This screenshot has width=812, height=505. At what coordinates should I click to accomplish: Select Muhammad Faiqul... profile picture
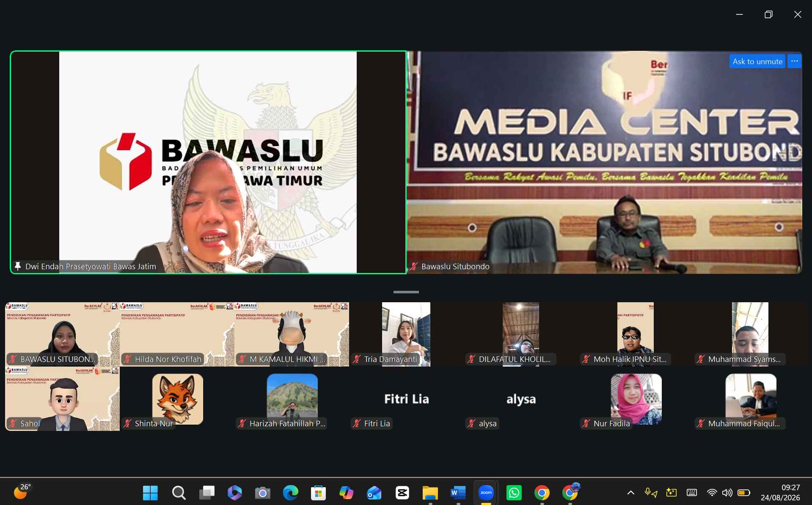click(x=751, y=399)
